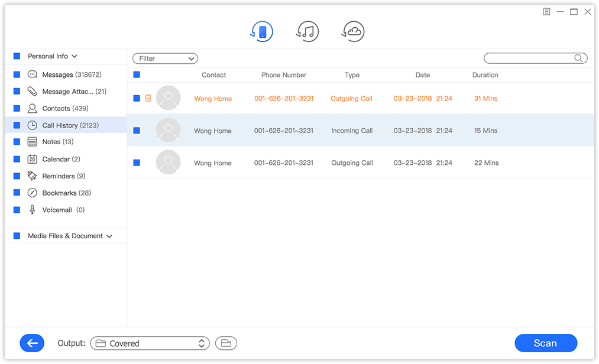Viewport: 599px width, 364px height.
Task: Click the Duration column header
Action: click(x=485, y=75)
